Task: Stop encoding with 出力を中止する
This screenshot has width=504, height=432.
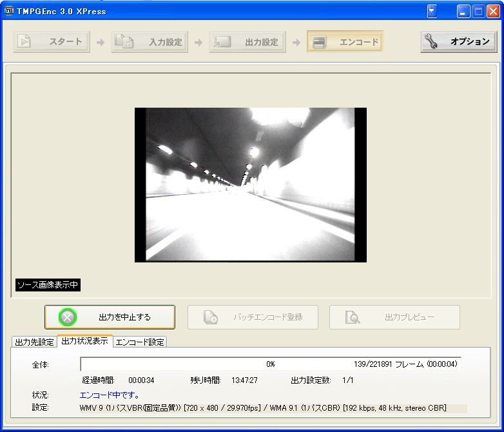Action: click(x=110, y=317)
